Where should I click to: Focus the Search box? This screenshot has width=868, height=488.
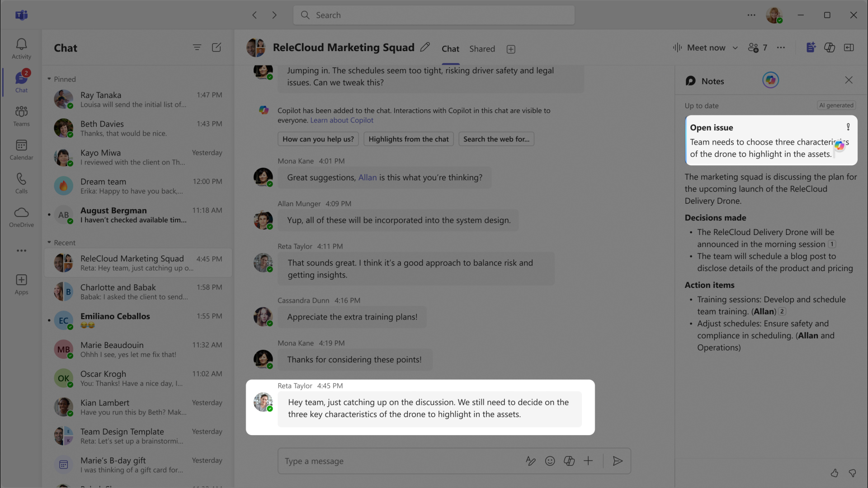click(434, 15)
